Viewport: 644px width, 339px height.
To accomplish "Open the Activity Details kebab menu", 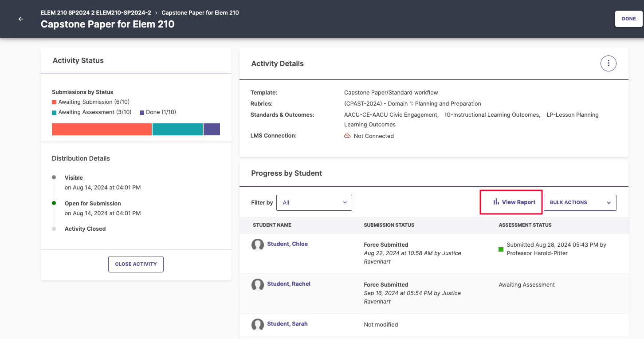I will 608,63.
